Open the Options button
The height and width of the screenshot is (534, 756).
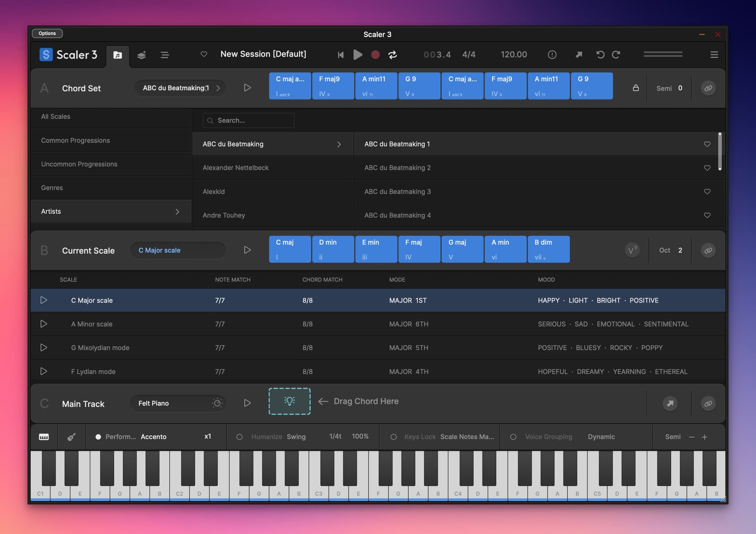[x=47, y=33]
